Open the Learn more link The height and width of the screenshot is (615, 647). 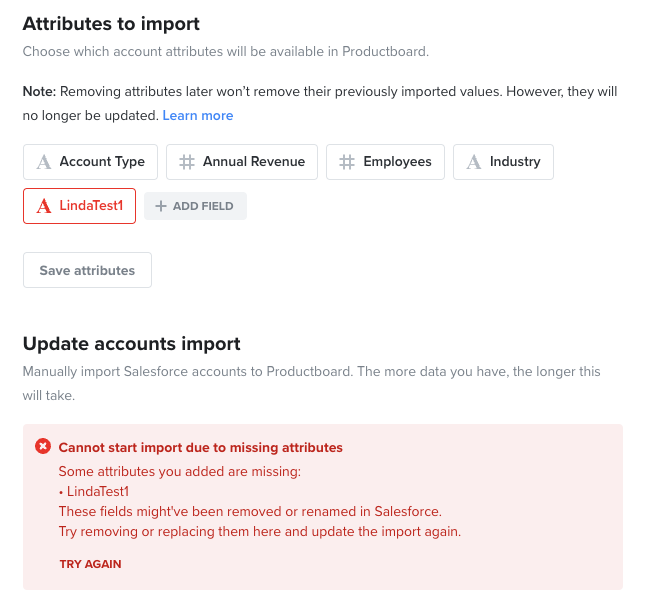point(198,116)
